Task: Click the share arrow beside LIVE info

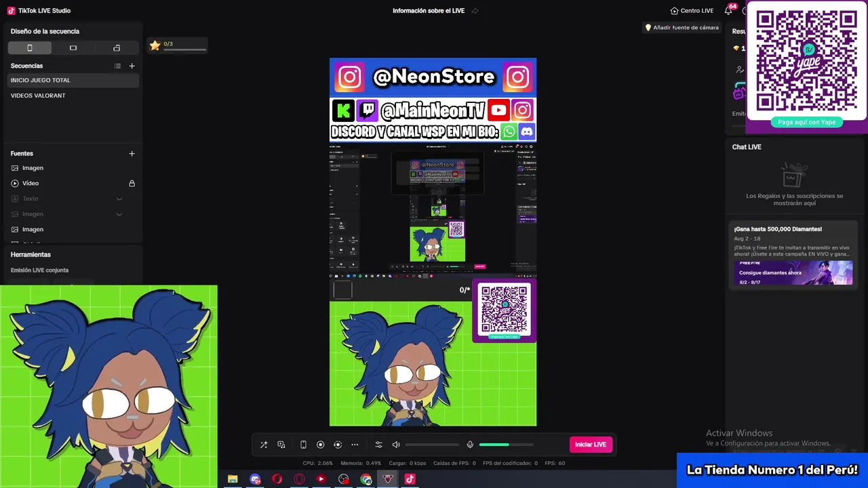Action: [x=475, y=11]
